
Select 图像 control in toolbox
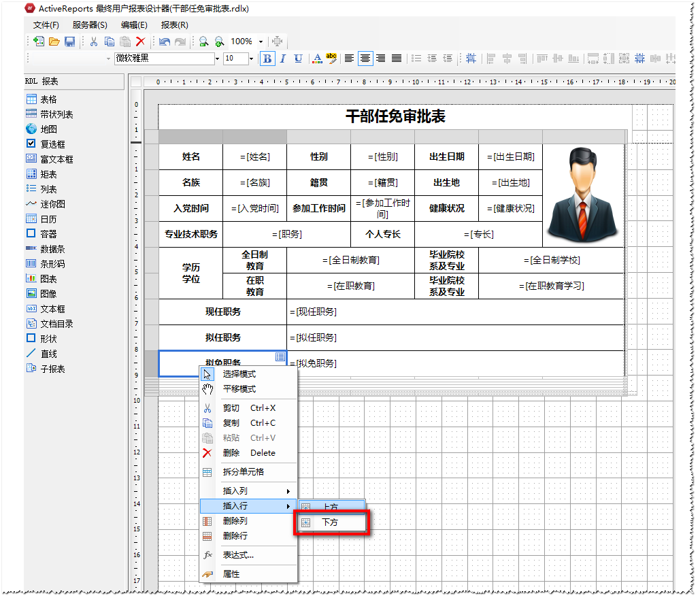pyautogui.click(x=41, y=294)
